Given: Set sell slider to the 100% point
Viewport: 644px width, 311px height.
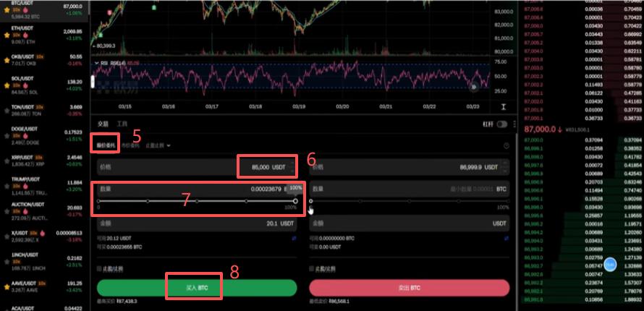Looking at the screenshot, I should click(508, 201).
